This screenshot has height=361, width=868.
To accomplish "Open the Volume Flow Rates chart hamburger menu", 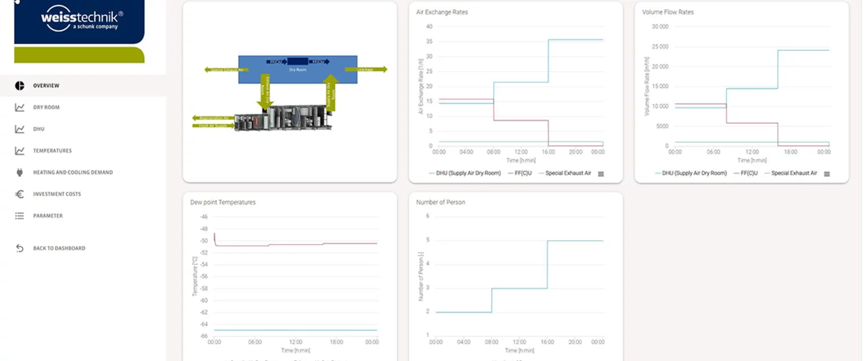I will pos(827,174).
